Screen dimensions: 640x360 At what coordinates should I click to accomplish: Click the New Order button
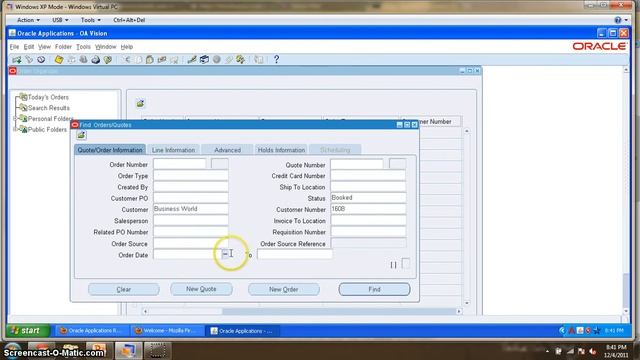pyautogui.click(x=284, y=289)
